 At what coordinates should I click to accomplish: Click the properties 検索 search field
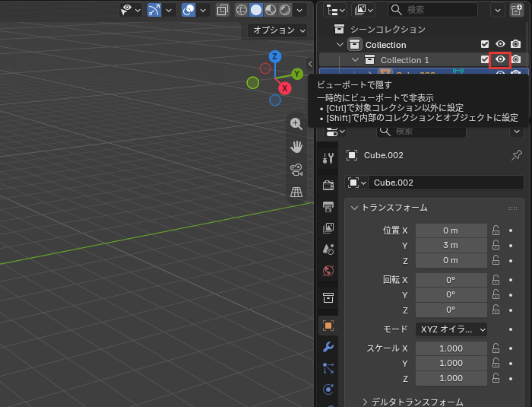click(x=421, y=131)
